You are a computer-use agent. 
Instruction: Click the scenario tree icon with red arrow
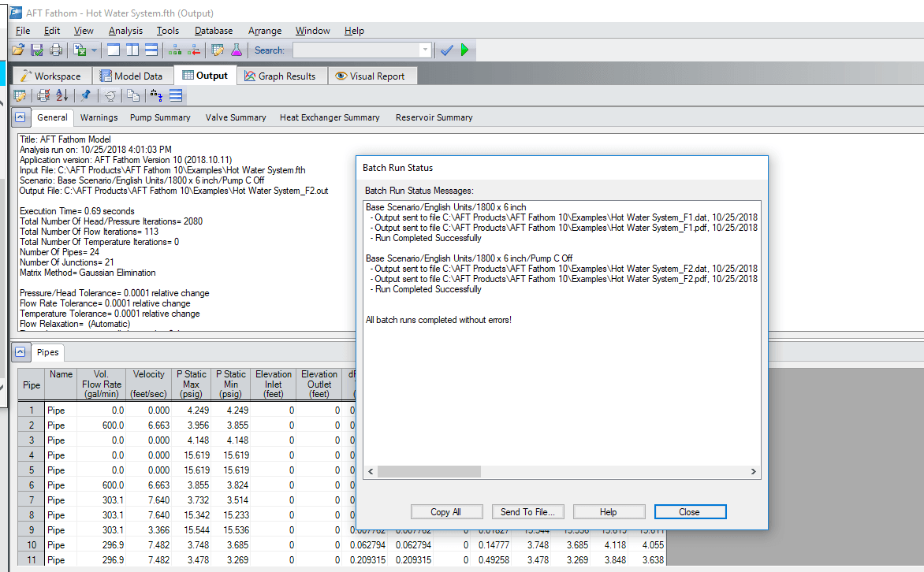[194, 50]
